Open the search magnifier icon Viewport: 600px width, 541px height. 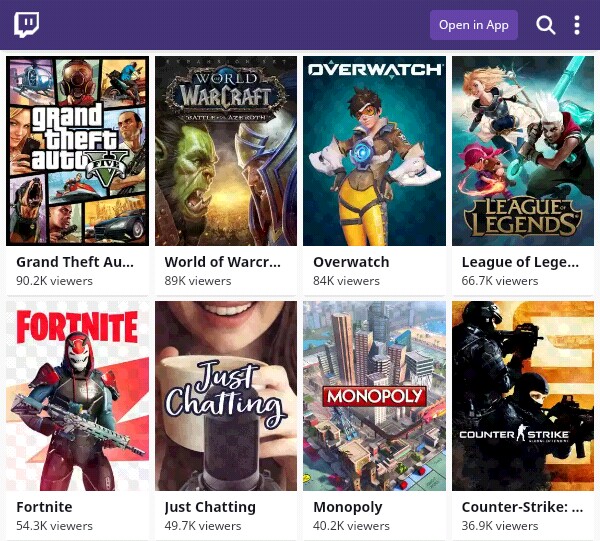546,25
